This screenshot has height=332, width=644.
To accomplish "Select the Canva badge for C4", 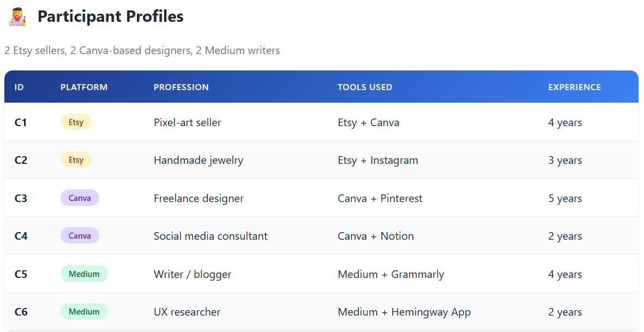I will [80, 236].
